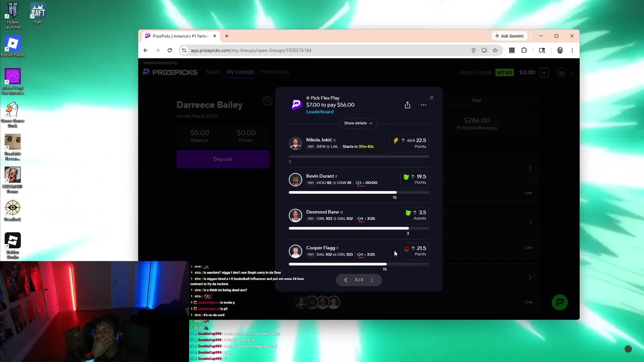The image size is (644, 362).
Task: Open a new Chrome tab
Action: coord(226,36)
